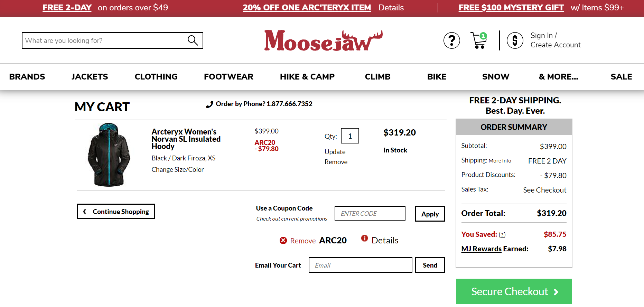The image size is (644, 307).
Task: Click the You Saved question mark help
Action: click(502, 235)
